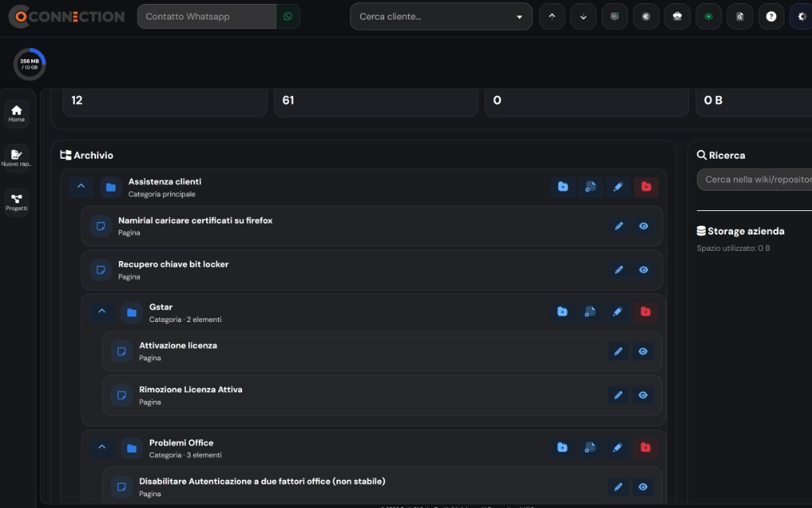Screen dimensions: 812x508
Task: Open the Cerca cliente dropdown
Action: click(441, 16)
